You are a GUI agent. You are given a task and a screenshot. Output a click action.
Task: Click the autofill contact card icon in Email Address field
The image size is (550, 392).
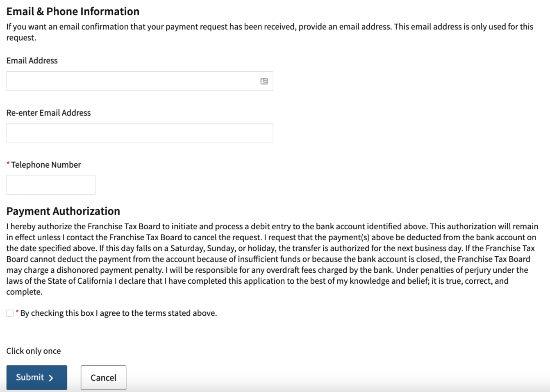click(x=264, y=81)
